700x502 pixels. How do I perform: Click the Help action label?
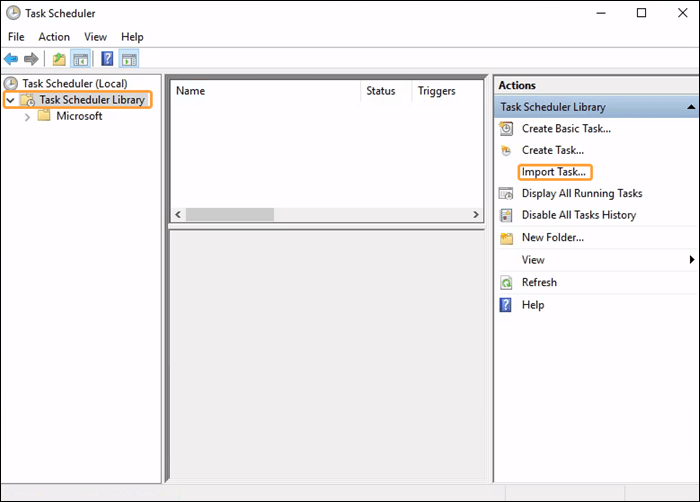coord(533,305)
